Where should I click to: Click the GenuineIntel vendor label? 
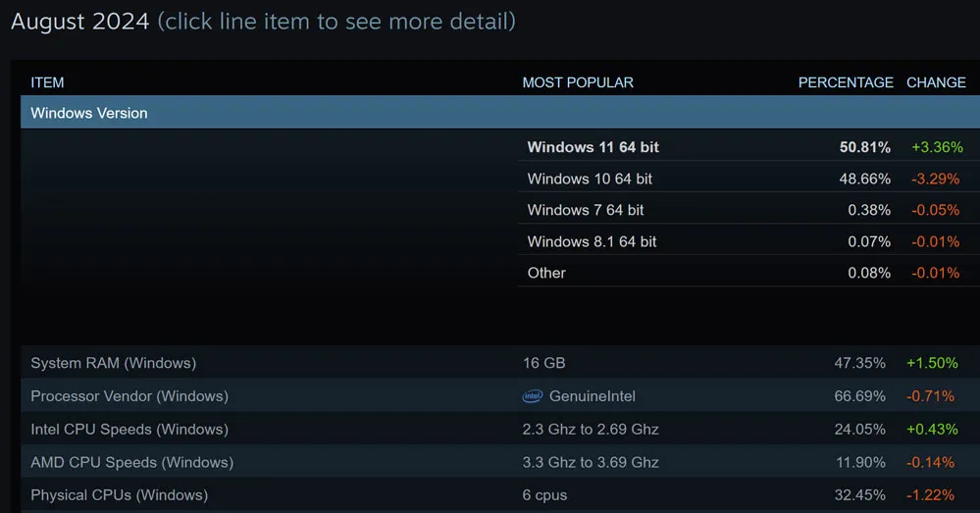[593, 396]
